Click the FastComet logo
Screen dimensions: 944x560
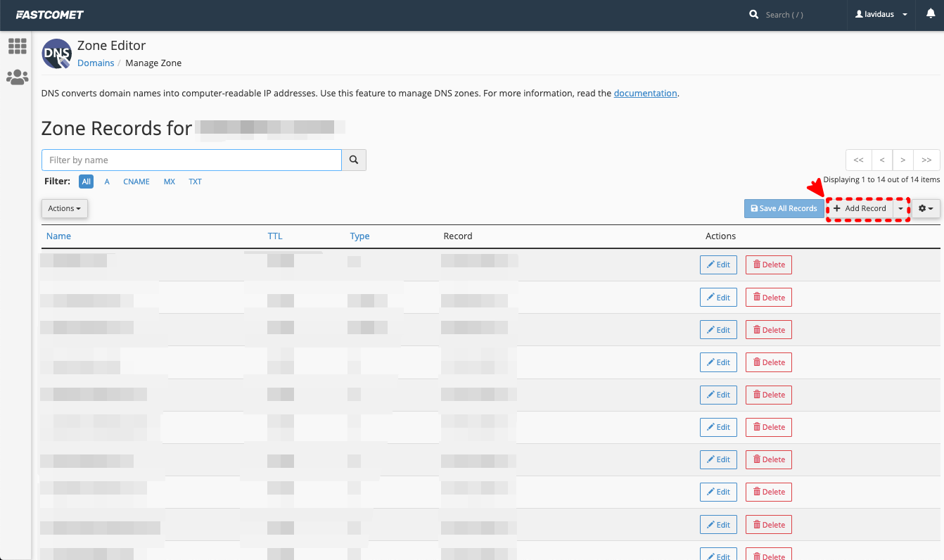pos(50,15)
